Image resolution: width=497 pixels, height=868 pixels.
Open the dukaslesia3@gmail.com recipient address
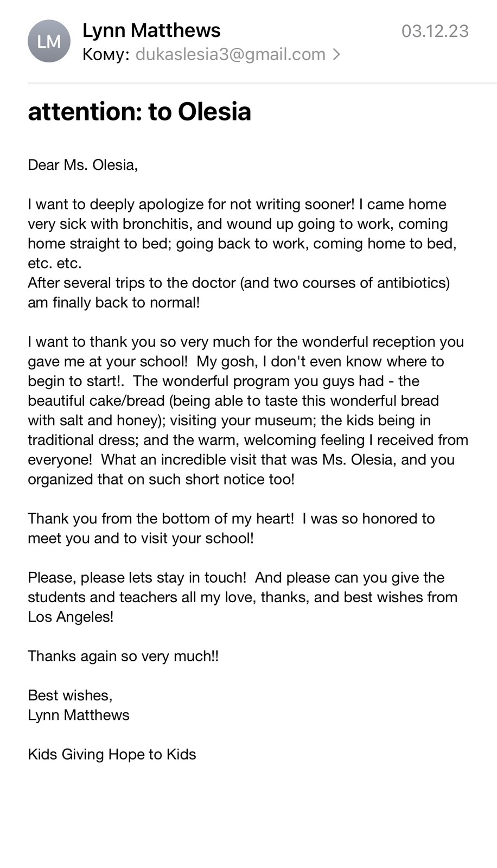[x=230, y=54]
